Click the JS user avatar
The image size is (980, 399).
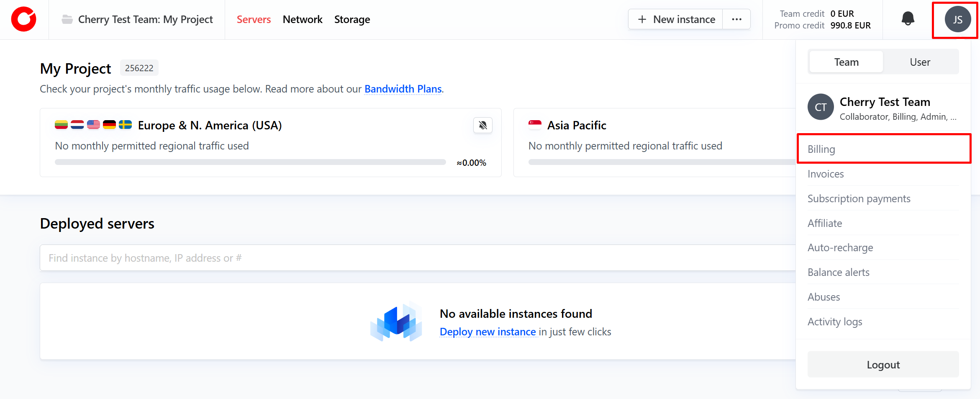pos(957,19)
